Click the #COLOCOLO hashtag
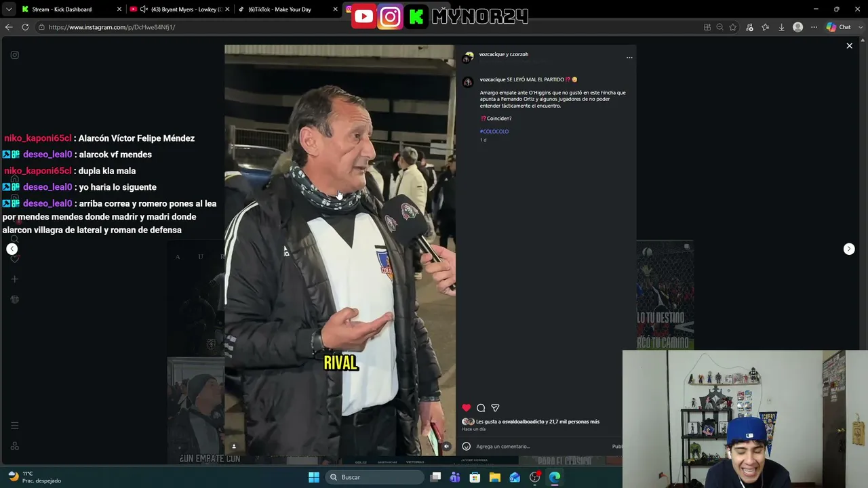Viewport: 868px width, 488px height. click(x=494, y=131)
